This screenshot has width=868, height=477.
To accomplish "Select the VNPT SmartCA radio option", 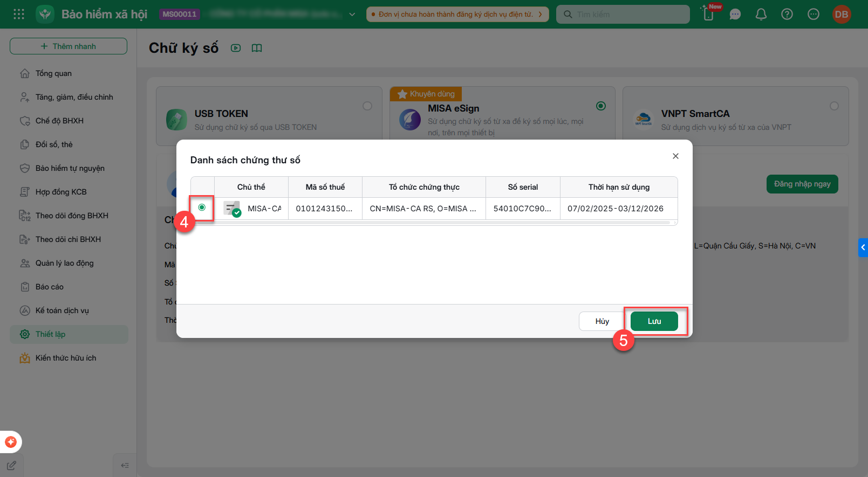I will pyautogui.click(x=834, y=106).
